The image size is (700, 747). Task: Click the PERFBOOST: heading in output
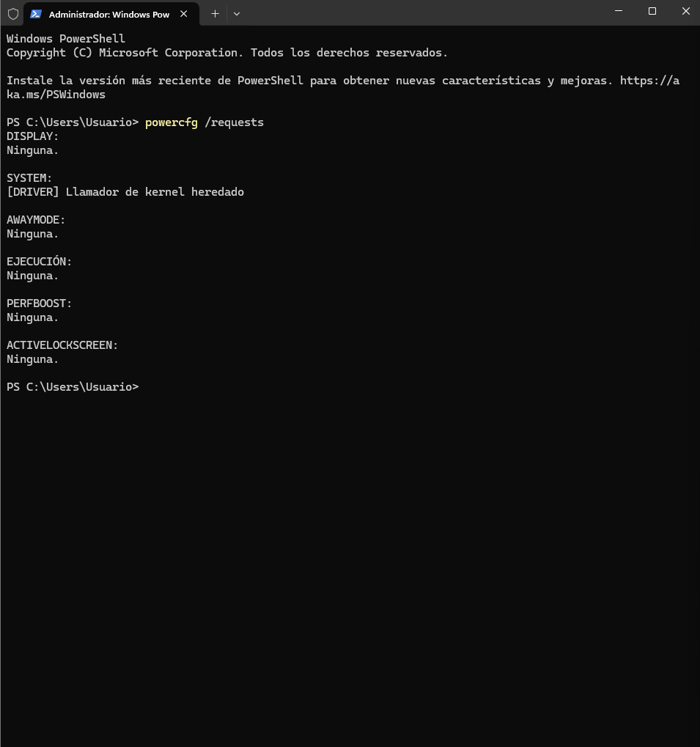[39, 303]
